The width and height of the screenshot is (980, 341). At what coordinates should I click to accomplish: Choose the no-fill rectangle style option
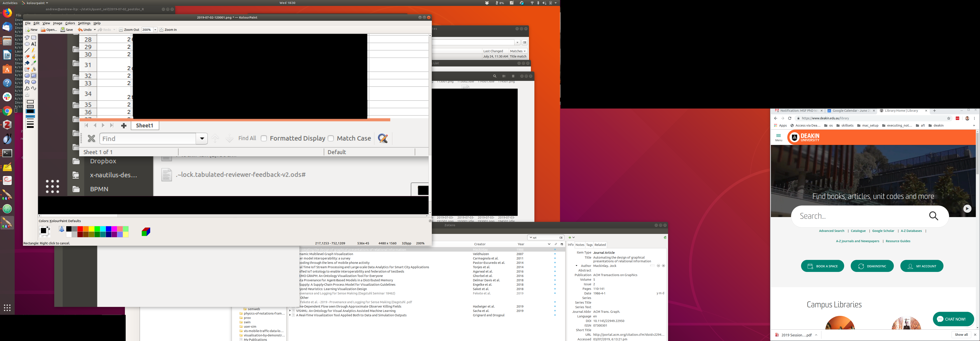(x=30, y=101)
